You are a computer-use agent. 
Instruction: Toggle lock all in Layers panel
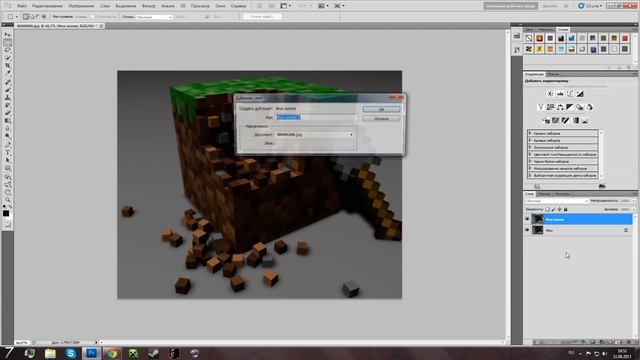pos(566,209)
